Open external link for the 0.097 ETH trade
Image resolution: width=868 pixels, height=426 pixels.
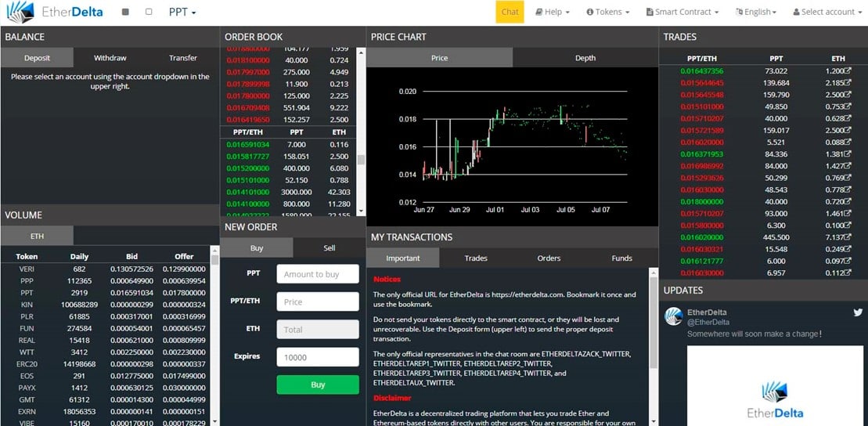click(x=848, y=261)
